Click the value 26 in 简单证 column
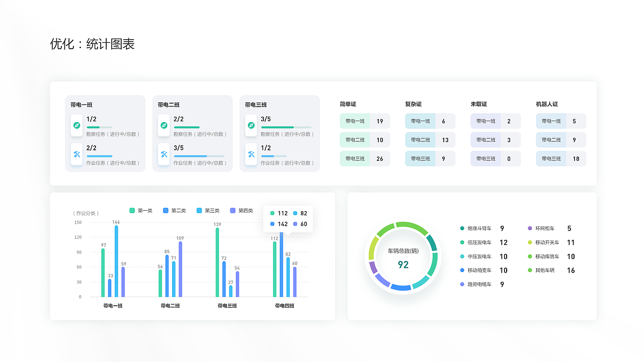 pos(380,159)
